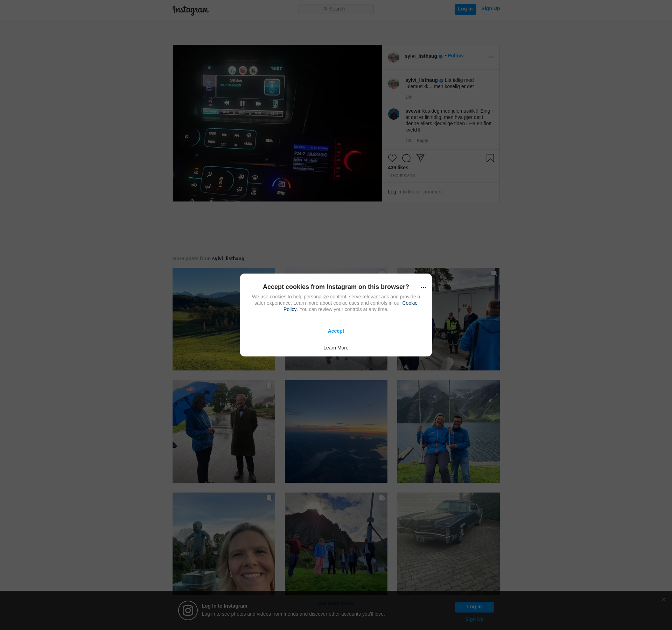Screen dimensions: 672x630
Task: Open the Cookie Policy link
Action: point(410,303)
